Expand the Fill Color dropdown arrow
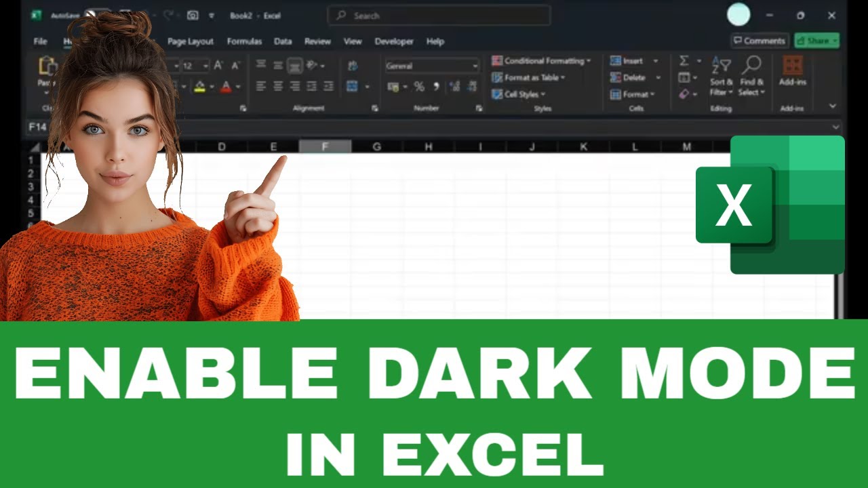 coord(211,87)
